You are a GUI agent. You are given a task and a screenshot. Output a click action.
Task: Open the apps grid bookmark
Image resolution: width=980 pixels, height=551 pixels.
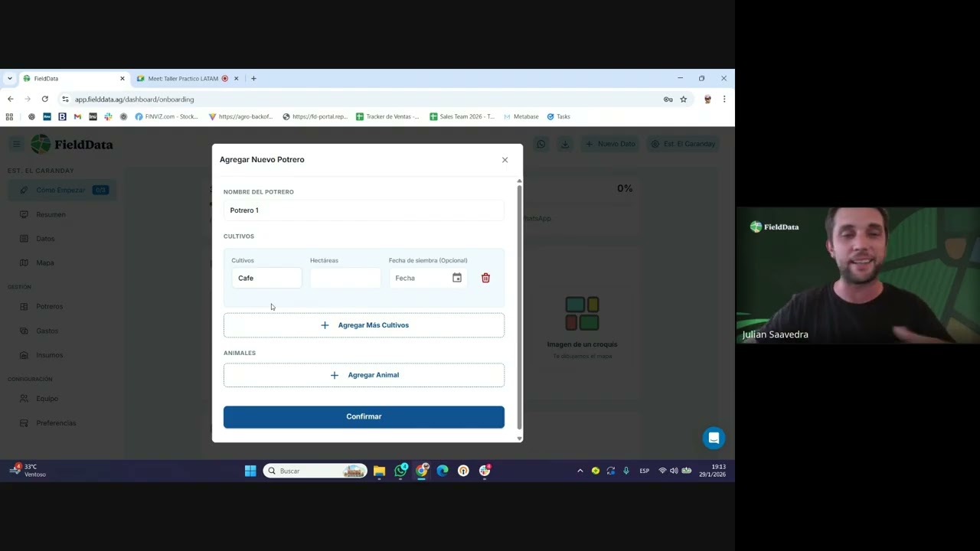(9, 116)
